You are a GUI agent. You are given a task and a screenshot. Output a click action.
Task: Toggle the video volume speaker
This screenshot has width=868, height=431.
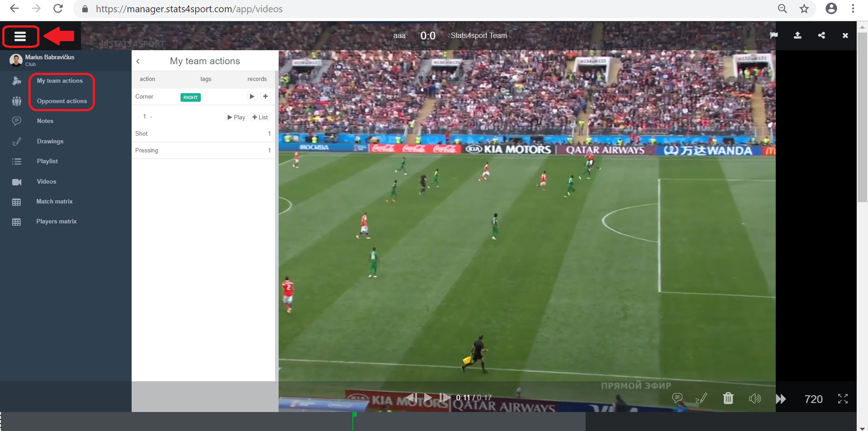click(754, 398)
